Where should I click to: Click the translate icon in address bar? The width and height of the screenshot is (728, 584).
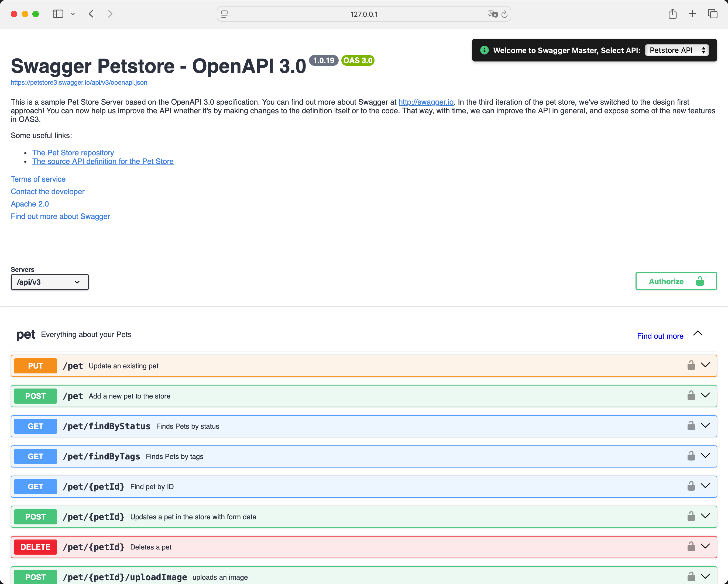point(492,14)
